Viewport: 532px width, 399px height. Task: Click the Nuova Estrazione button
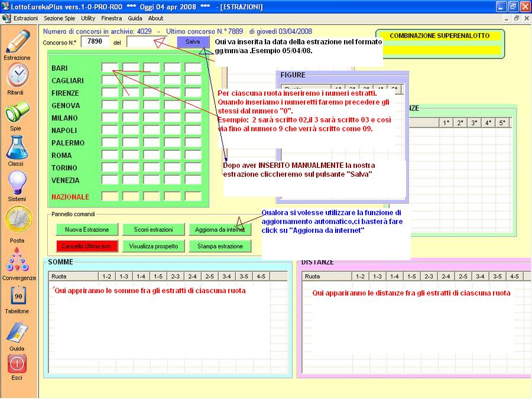[87, 229]
